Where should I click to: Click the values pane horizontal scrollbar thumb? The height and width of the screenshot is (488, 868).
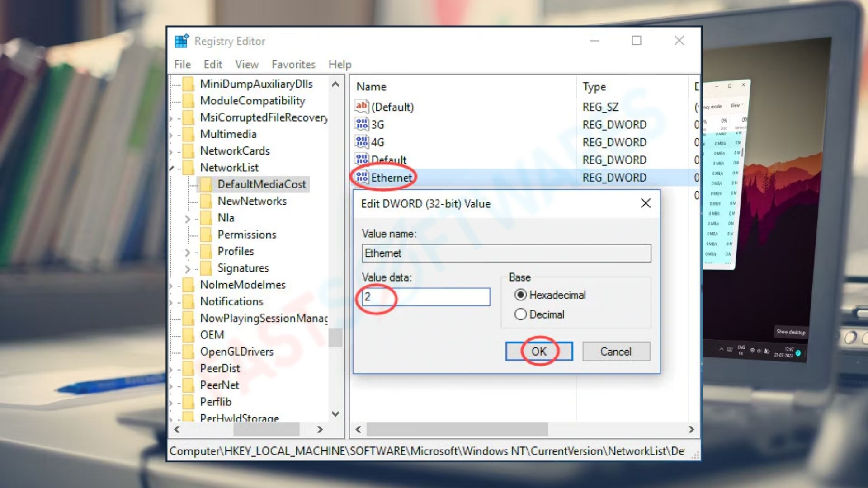(457, 429)
